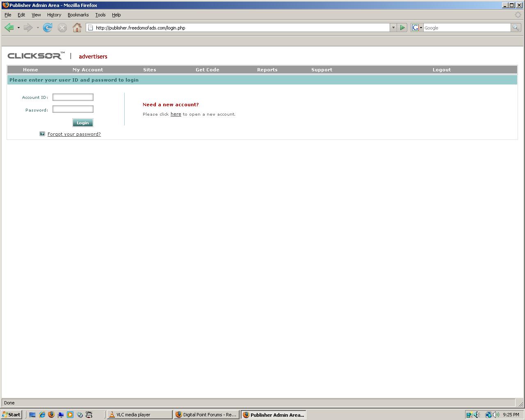Open the Help menu
Image resolution: width=525 pixels, height=420 pixels.
pos(116,15)
